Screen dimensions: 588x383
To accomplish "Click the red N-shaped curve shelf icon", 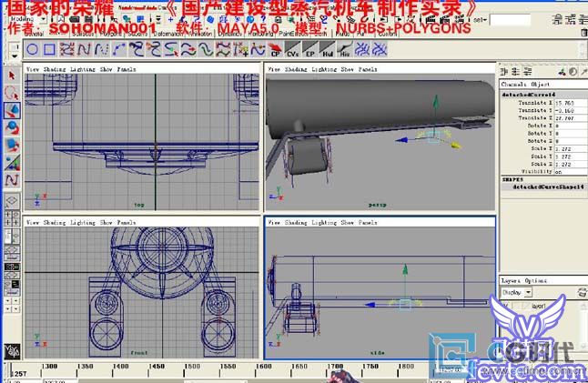I will click(x=84, y=49).
